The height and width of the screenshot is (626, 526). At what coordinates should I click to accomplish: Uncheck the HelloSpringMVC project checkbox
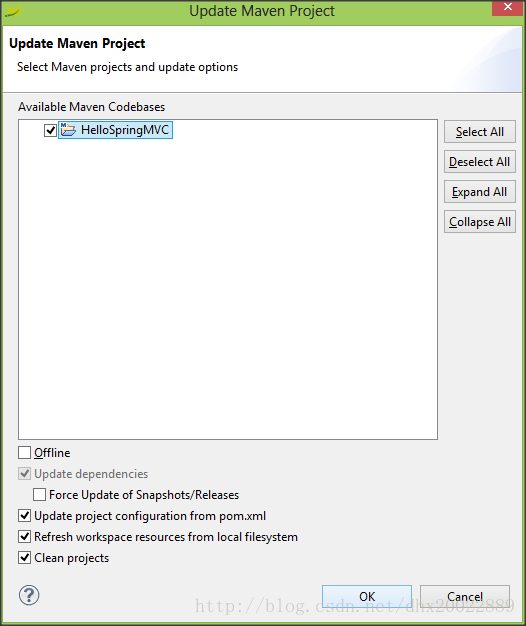pos(50,130)
